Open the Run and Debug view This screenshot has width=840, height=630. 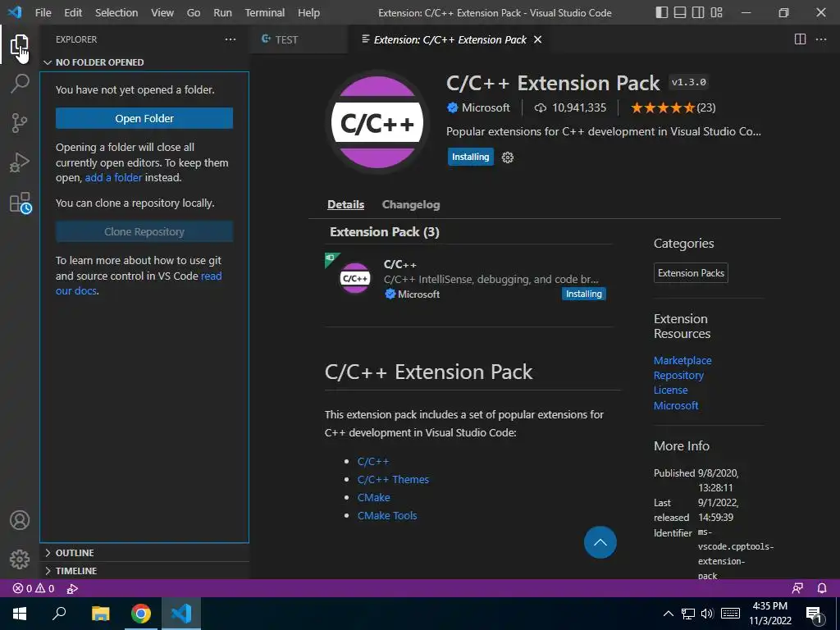[x=20, y=162]
